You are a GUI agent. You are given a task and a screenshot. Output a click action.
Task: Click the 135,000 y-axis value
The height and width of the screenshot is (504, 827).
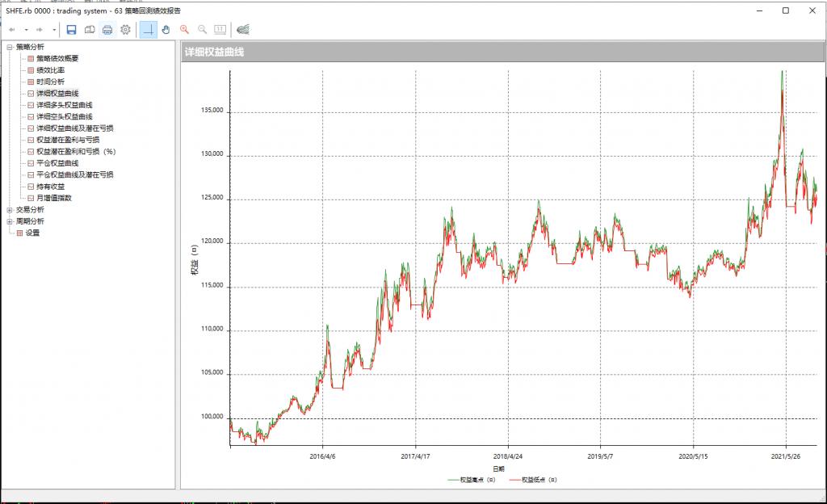(x=212, y=111)
